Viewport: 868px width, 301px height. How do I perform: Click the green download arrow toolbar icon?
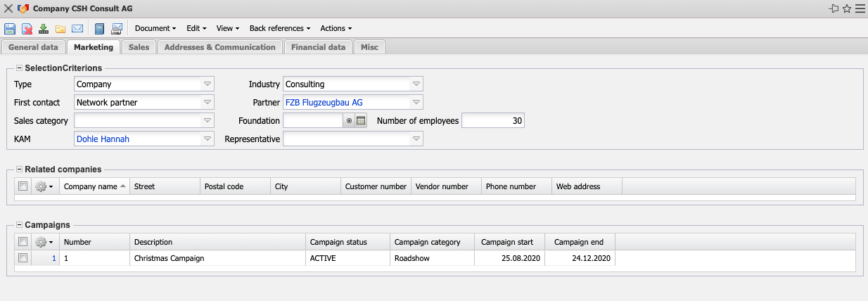pos(44,29)
